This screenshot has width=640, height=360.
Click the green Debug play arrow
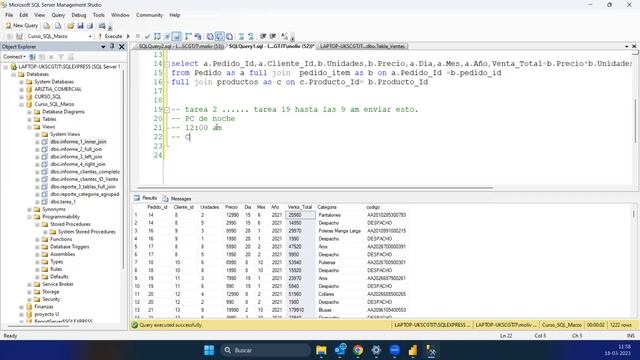pos(128,36)
